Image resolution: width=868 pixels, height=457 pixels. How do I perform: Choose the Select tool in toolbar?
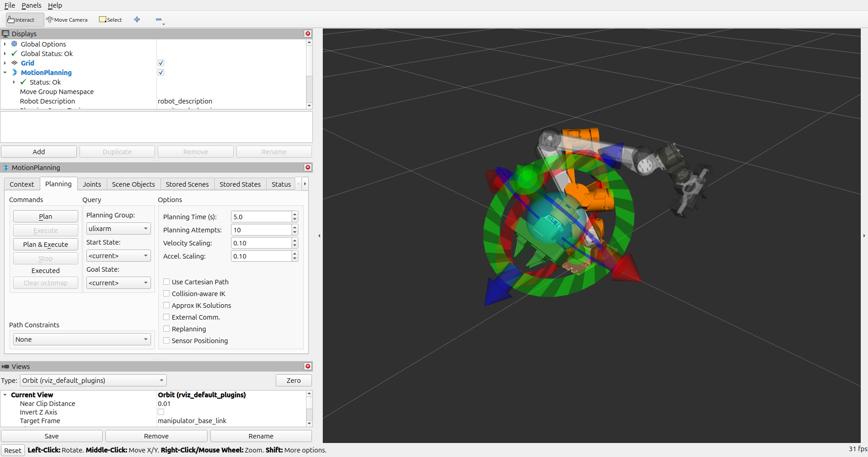point(111,19)
